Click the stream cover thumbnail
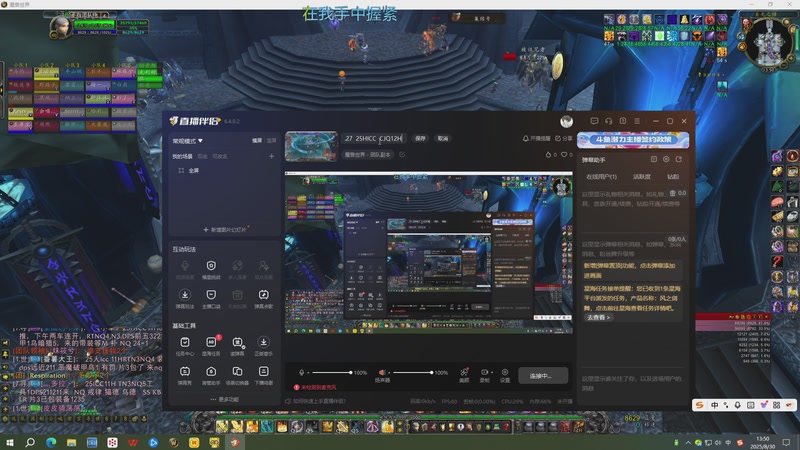This screenshot has height=450, width=800. [311, 146]
